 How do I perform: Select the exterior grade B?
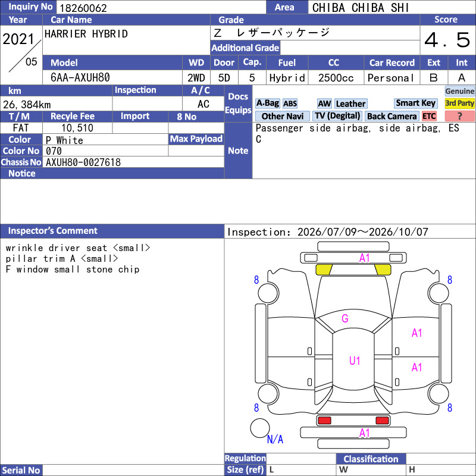pyautogui.click(x=434, y=78)
